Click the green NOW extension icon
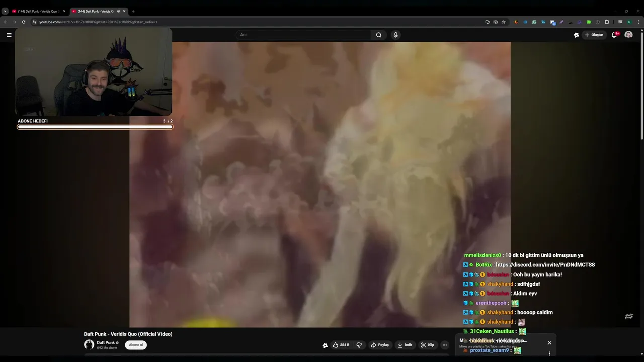Viewport: 644px width, 362px height. point(589,22)
